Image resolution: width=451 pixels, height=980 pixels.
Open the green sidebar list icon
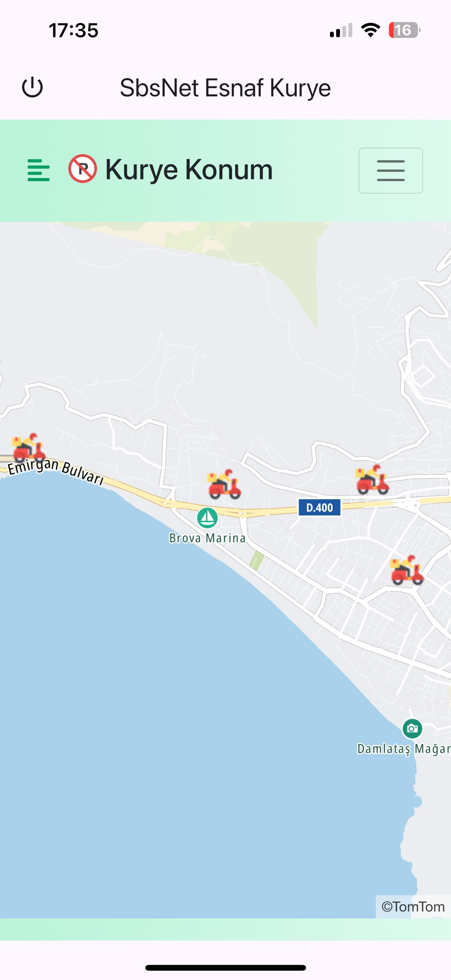pyautogui.click(x=38, y=170)
